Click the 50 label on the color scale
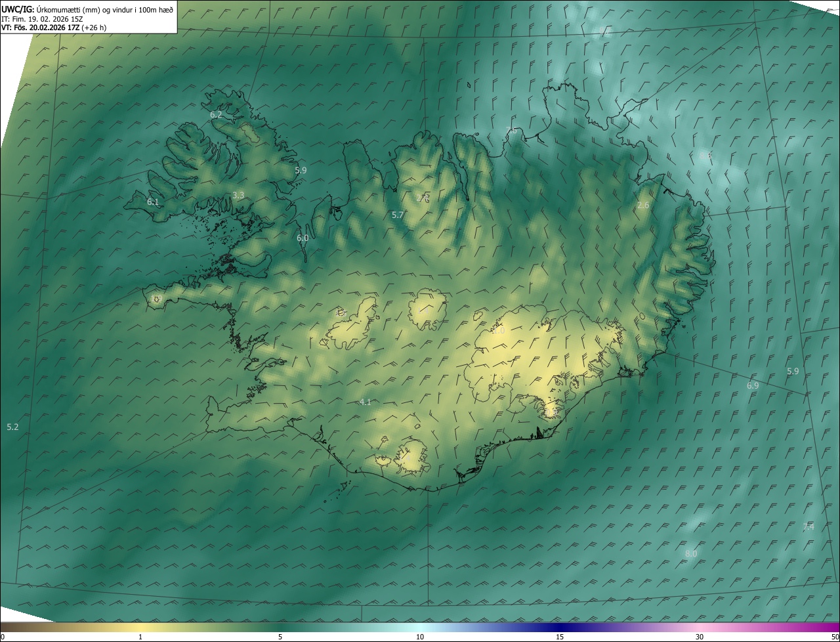Screen dimensions: 840x642 pyautogui.click(x=835, y=637)
